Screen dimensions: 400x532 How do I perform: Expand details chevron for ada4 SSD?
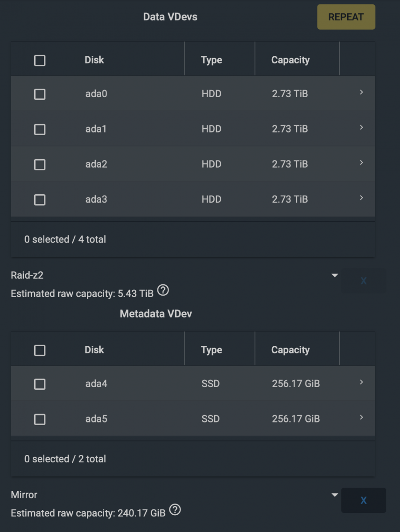[x=361, y=382]
